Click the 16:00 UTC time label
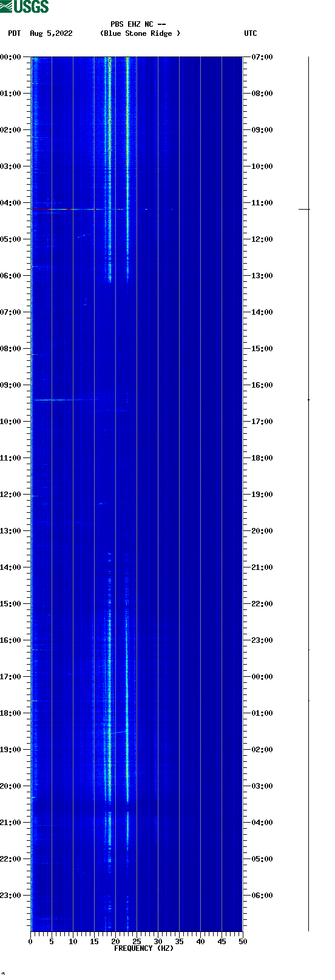The width and height of the screenshot is (335, 980). [x=262, y=385]
